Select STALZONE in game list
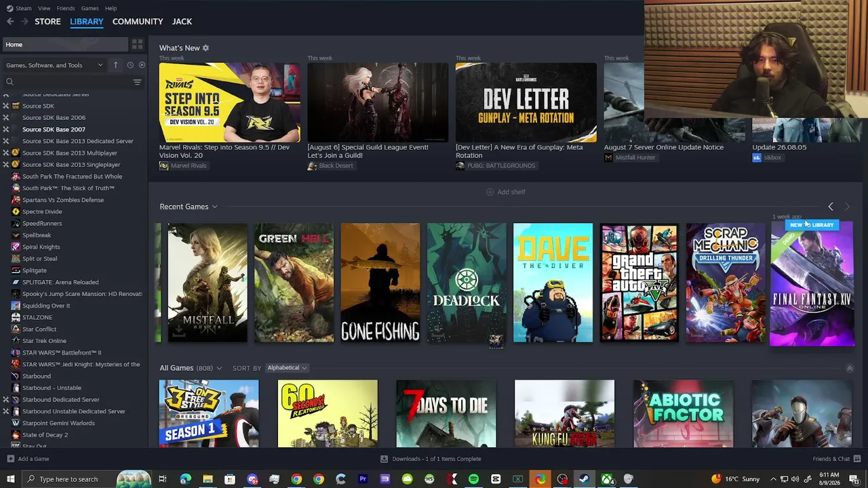Screen dimensions: 868x488 click(x=37, y=317)
